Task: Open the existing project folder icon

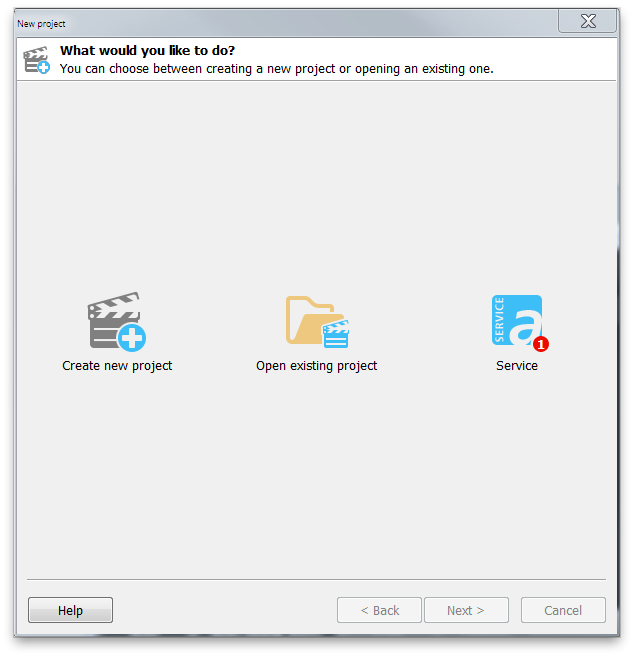Action: coord(317,321)
